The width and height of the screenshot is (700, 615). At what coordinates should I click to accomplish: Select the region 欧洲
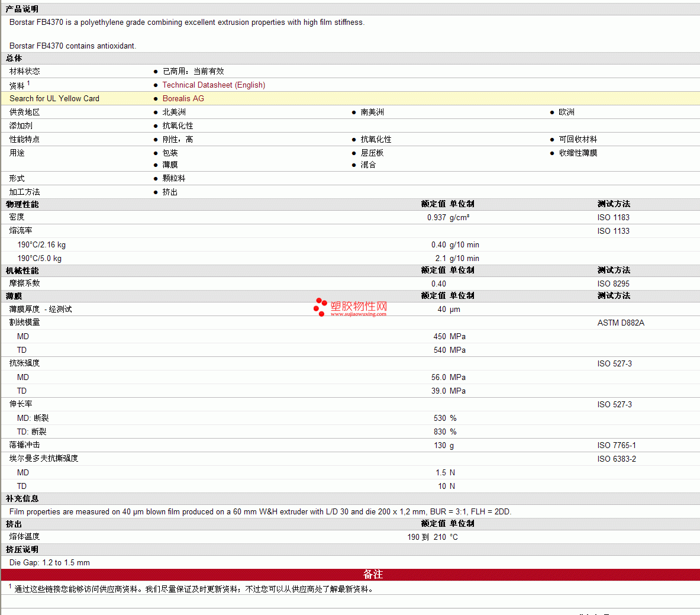pos(566,112)
